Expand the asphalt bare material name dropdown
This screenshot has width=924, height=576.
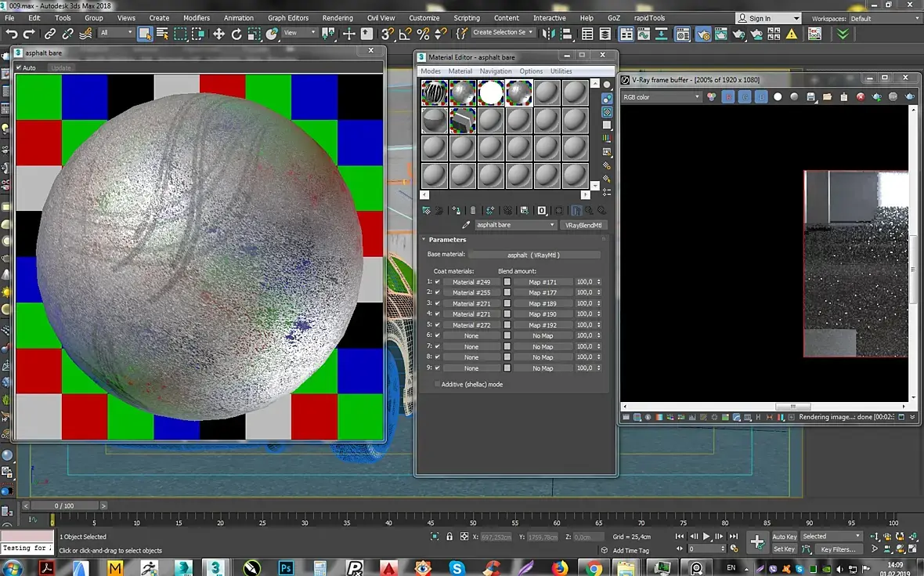[552, 225]
